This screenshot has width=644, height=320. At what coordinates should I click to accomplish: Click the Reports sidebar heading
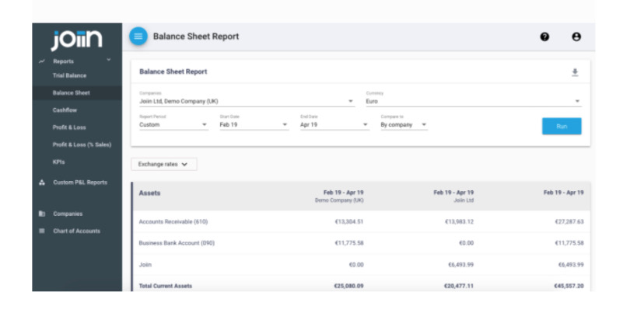tap(63, 61)
